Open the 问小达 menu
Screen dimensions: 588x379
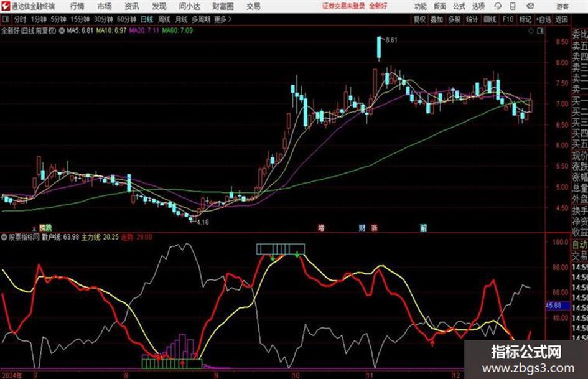[x=189, y=6]
